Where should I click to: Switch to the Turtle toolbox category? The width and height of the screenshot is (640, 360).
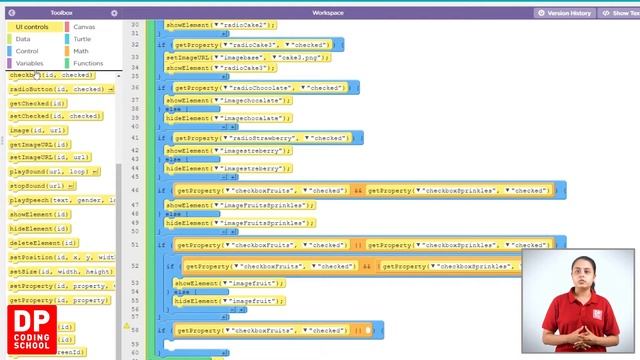(82, 39)
